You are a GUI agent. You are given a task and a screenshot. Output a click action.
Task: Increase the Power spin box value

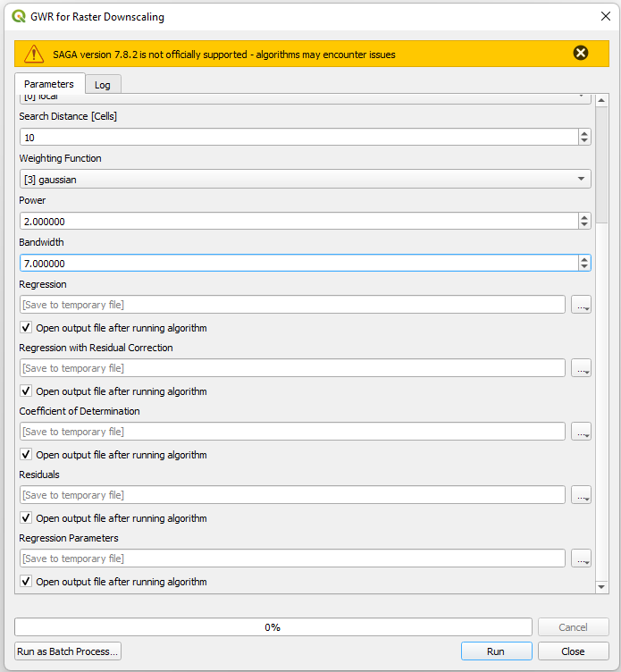coord(584,217)
